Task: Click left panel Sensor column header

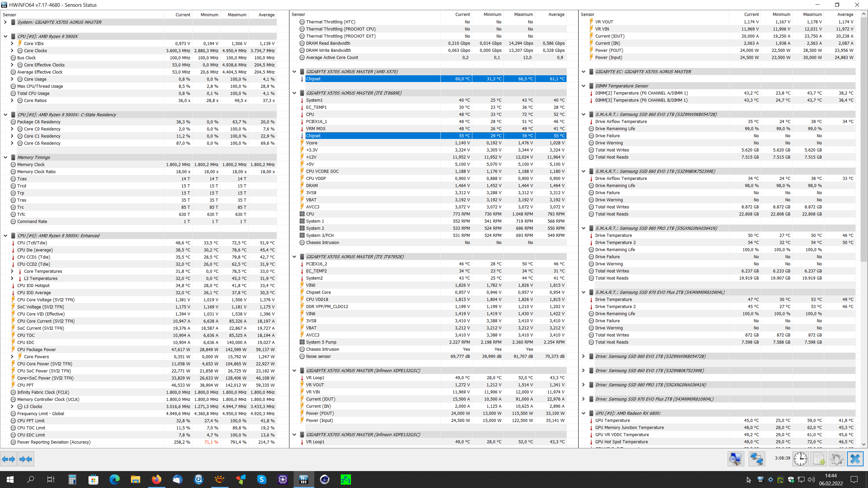Action: point(82,15)
